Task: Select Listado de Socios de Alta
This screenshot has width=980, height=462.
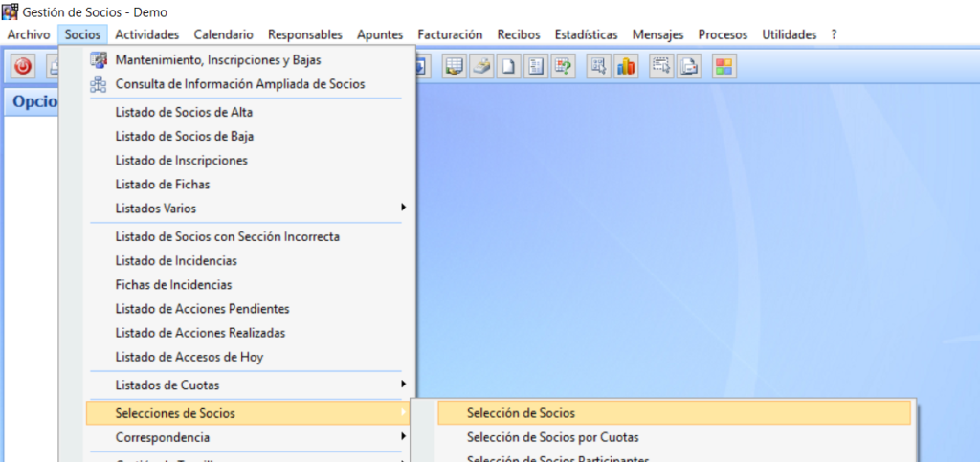Action: [x=184, y=112]
